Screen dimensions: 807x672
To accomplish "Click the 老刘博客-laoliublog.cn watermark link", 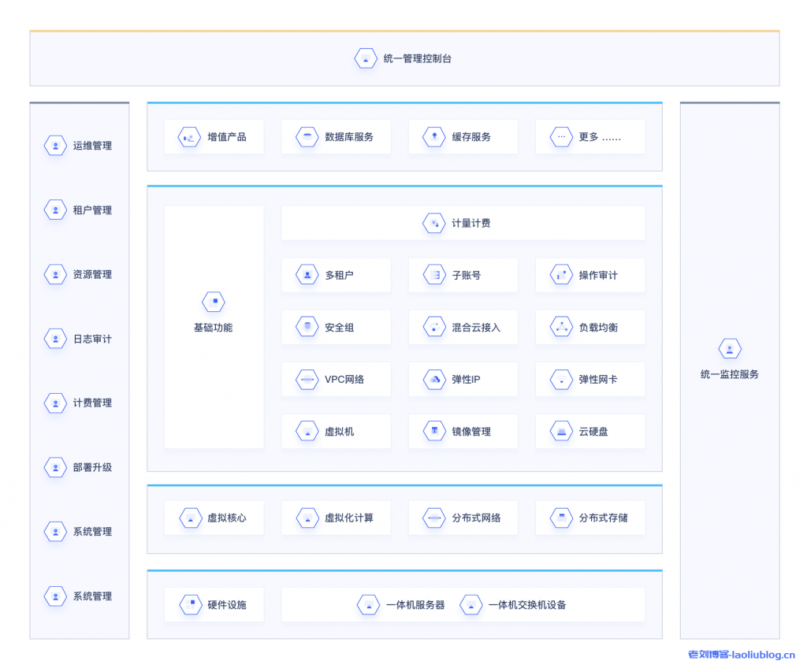I will [741, 655].
